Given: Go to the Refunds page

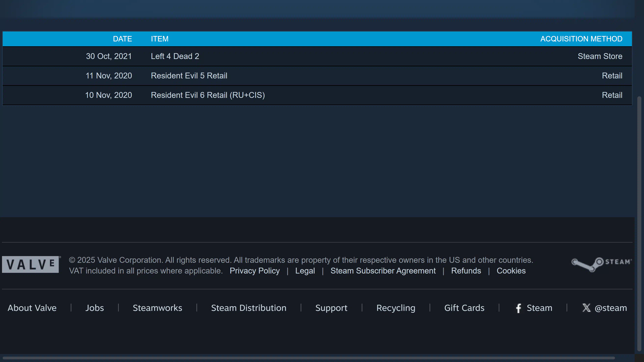Looking at the screenshot, I should click(466, 271).
